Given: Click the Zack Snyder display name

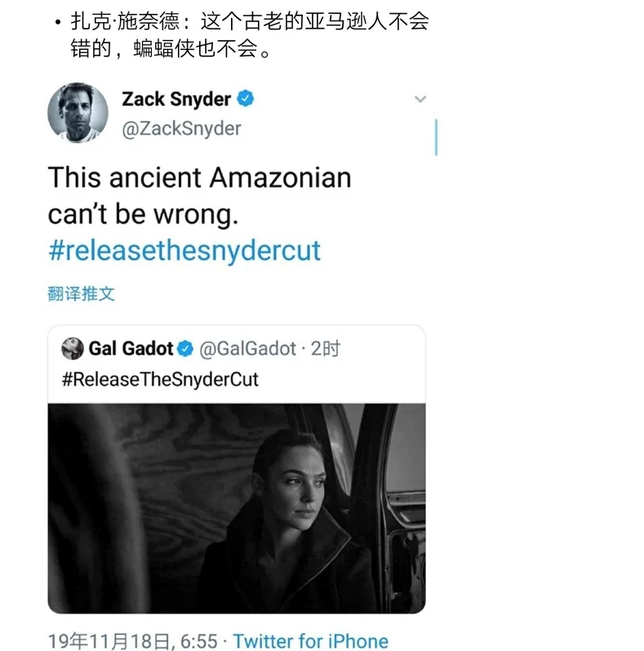Looking at the screenshot, I should pos(176,100).
